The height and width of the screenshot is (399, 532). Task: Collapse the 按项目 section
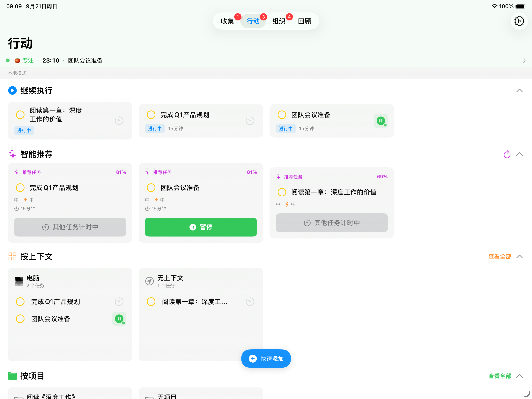tap(520, 376)
